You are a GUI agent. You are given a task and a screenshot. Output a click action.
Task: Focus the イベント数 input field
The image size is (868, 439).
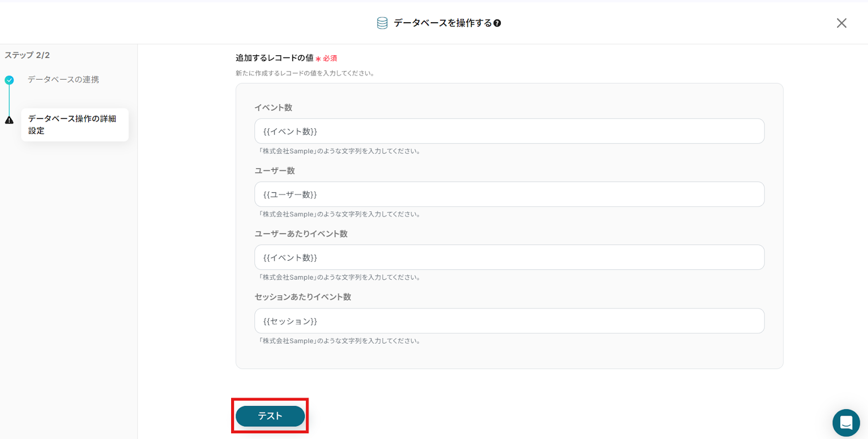pos(509,131)
